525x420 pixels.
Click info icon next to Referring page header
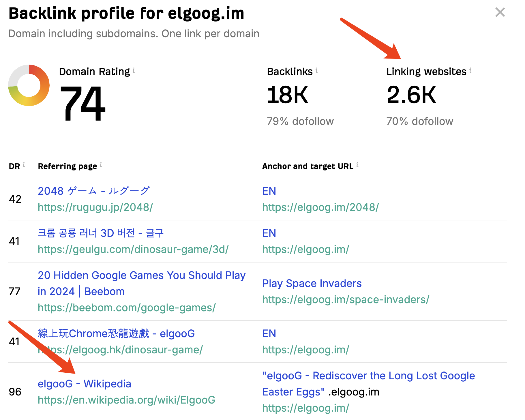coord(101,165)
